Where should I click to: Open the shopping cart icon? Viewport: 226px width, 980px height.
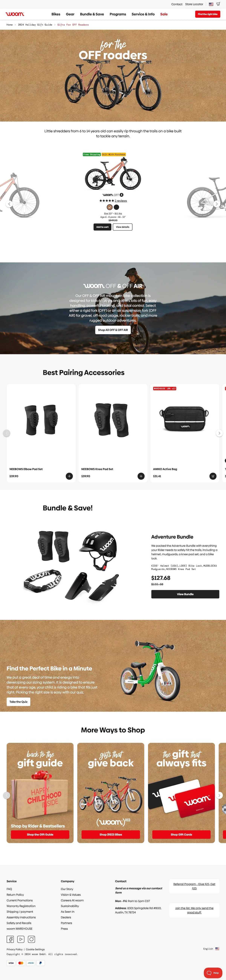(218, 4)
